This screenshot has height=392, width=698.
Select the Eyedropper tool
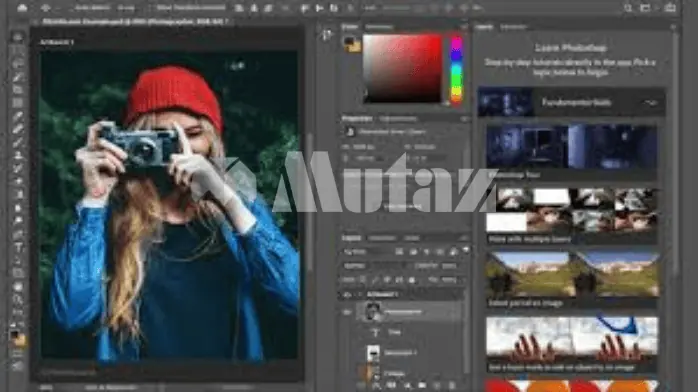pyautogui.click(x=18, y=116)
